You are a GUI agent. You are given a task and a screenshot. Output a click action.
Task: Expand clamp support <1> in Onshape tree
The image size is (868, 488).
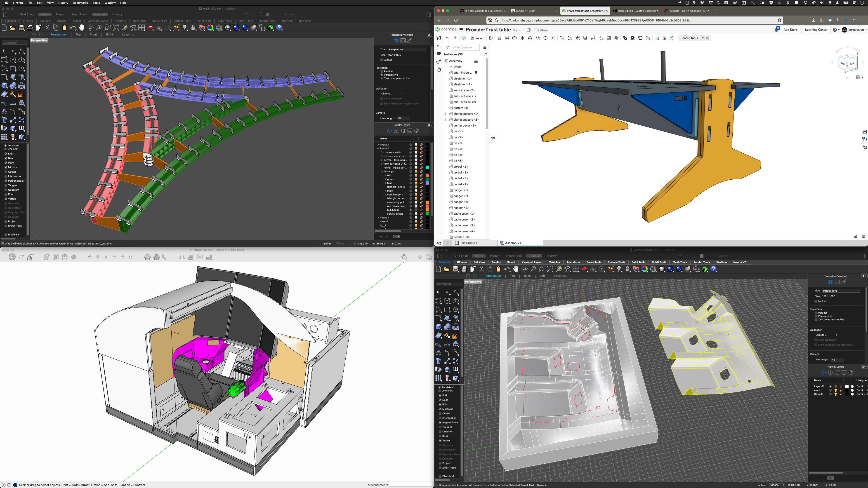(x=446, y=114)
